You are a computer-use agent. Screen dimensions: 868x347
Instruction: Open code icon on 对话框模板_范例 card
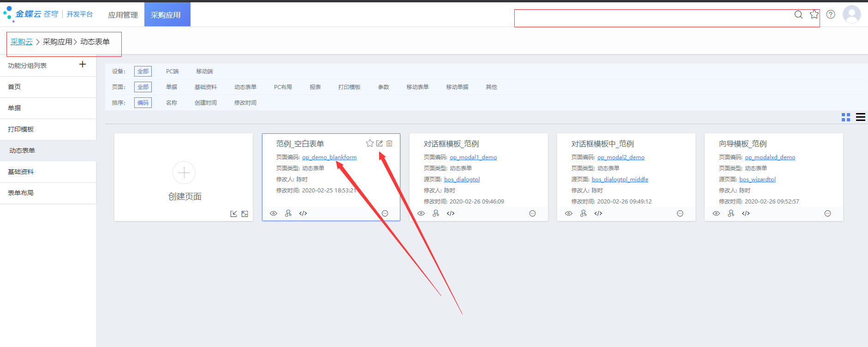[x=451, y=213]
